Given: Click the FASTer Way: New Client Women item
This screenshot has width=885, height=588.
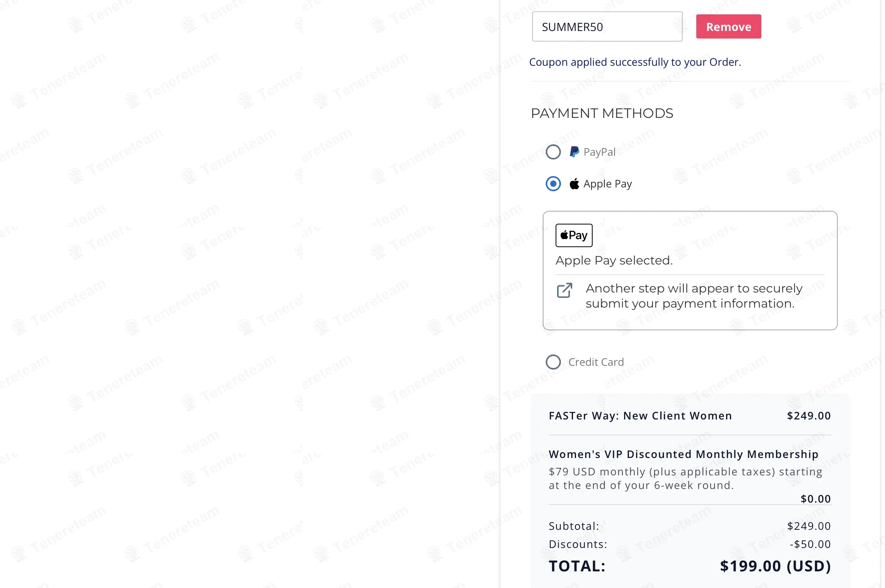Looking at the screenshot, I should [640, 416].
